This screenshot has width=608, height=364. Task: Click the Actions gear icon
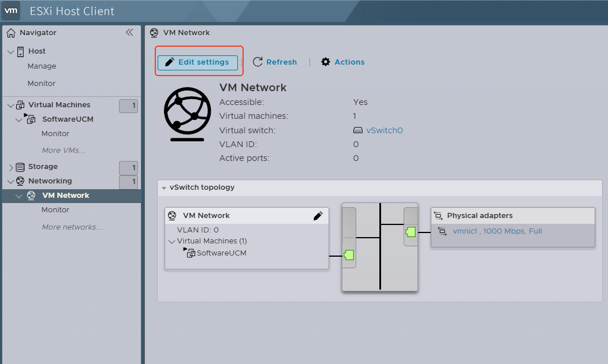(326, 62)
